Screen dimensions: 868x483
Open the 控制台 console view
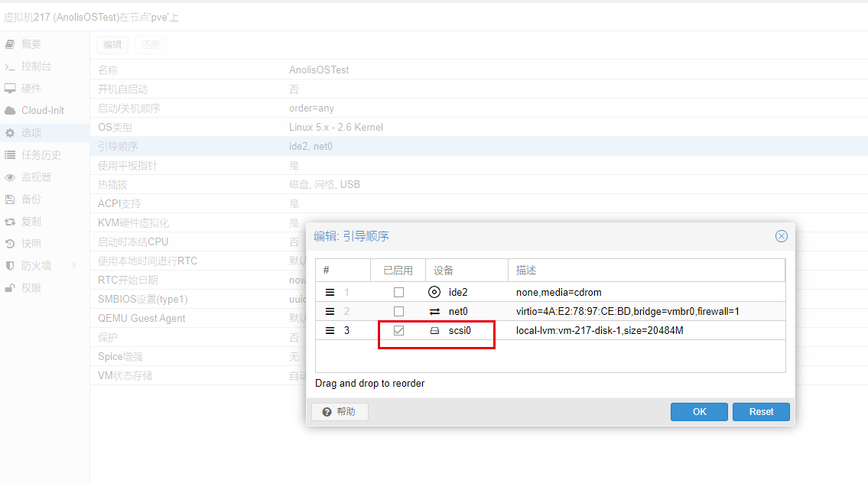34,66
